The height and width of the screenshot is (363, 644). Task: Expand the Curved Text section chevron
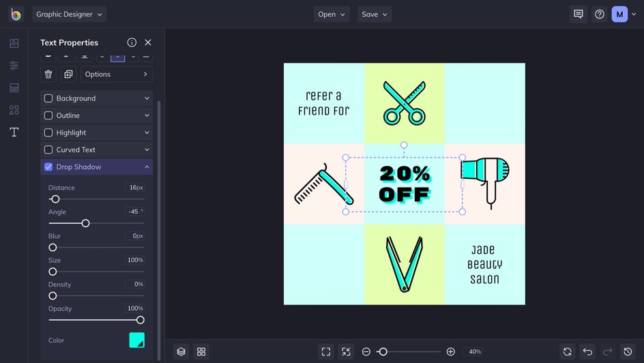click(x=147, y=150)
